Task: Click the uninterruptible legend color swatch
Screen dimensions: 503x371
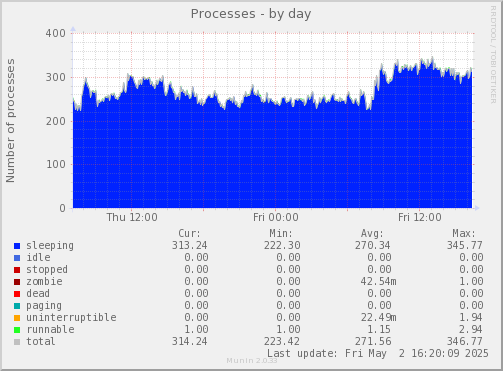Action: [x=17, y=318]
